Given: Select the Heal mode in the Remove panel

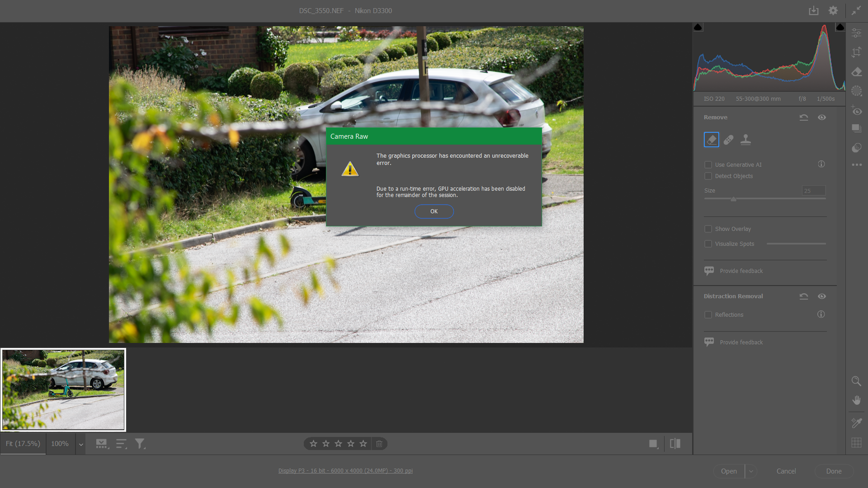Looking at the screenshot, I should point(728,140).
